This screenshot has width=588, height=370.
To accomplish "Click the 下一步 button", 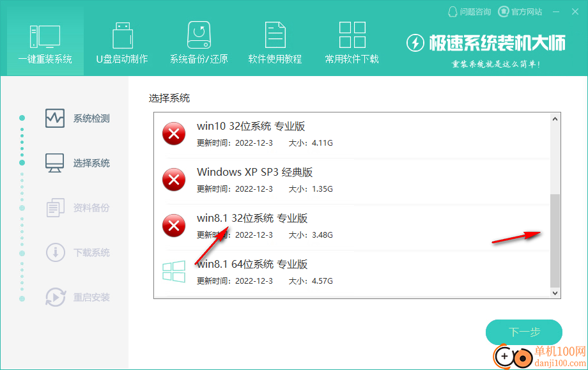I will 524,332.
